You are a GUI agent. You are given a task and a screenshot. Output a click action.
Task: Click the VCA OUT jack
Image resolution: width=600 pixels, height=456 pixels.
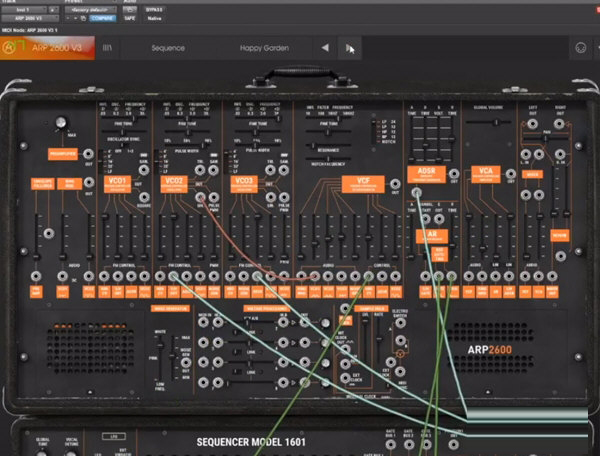coord(510,174)
